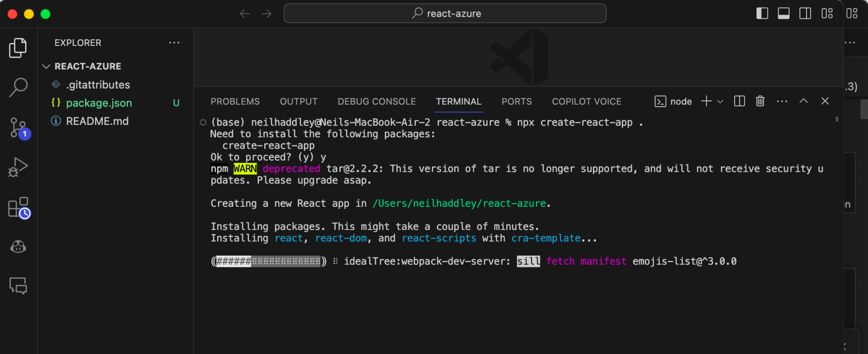Toggle the secondary side bar layout button

click(x=805, y=14)
